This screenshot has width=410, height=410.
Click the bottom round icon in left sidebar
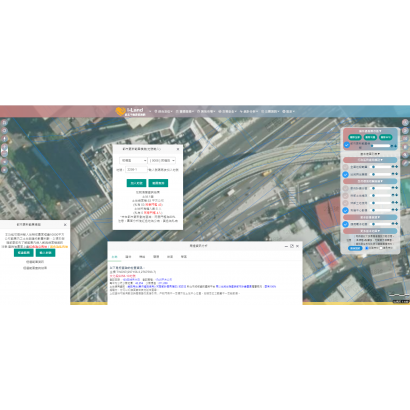4,170
